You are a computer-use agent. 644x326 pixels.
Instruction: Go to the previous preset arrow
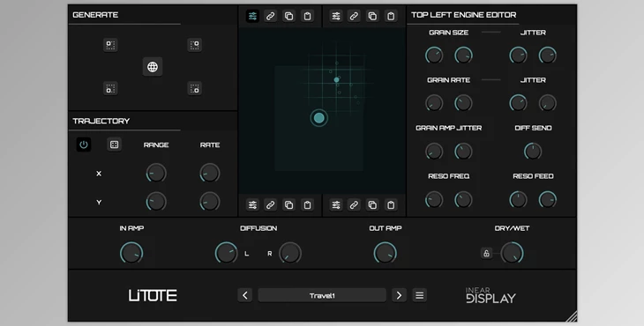245,295
